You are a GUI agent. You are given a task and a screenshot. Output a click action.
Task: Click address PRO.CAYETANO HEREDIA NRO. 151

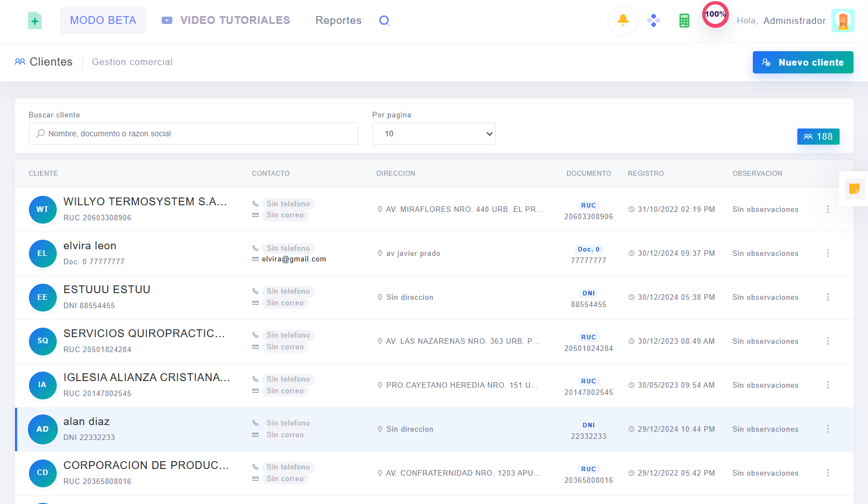(462, 385)
